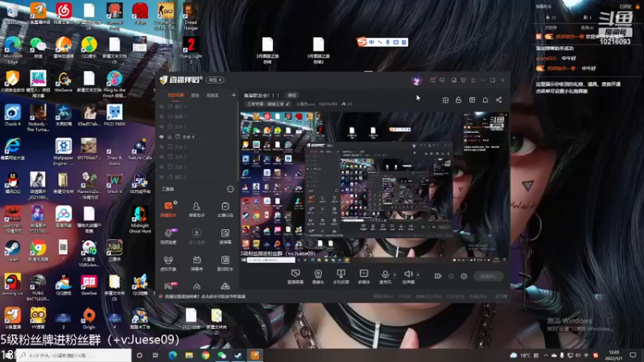644x362 pixels.
Task: Select the PICO PARK desktop icon
Action: point(114,115)
